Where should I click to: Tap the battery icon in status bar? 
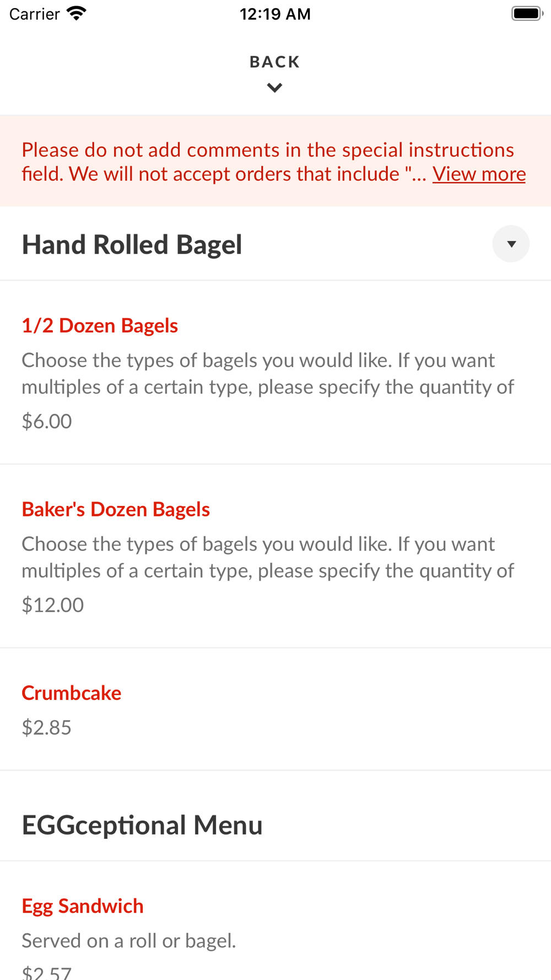click(x=527, y=13)
